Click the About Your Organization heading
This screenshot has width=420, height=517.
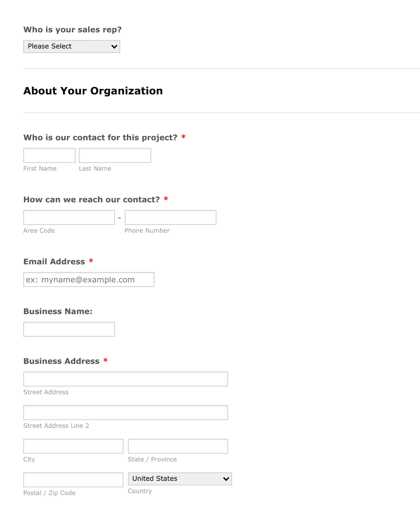point(93,91)
